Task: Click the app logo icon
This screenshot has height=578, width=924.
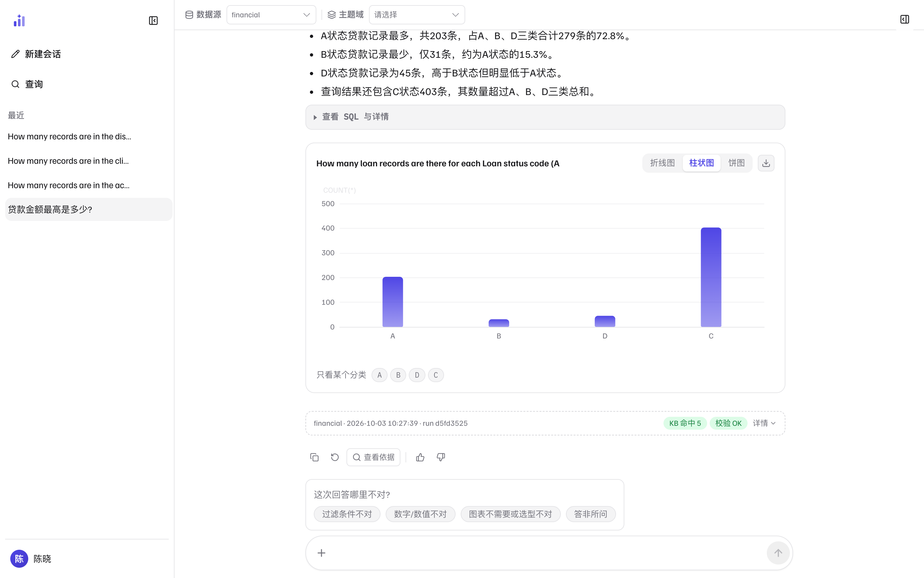Action: pyautogui.click(x=19, y=21)
